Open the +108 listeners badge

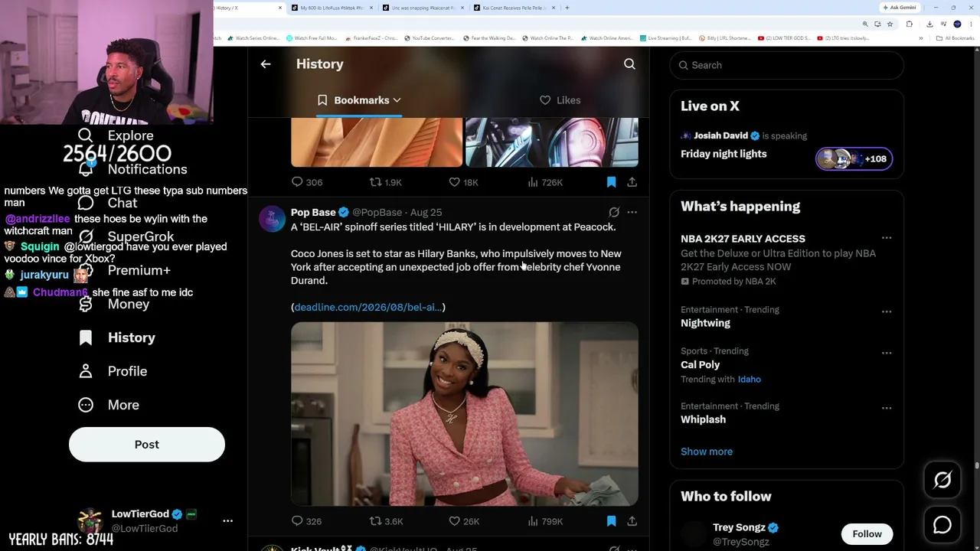click(854, 159)
